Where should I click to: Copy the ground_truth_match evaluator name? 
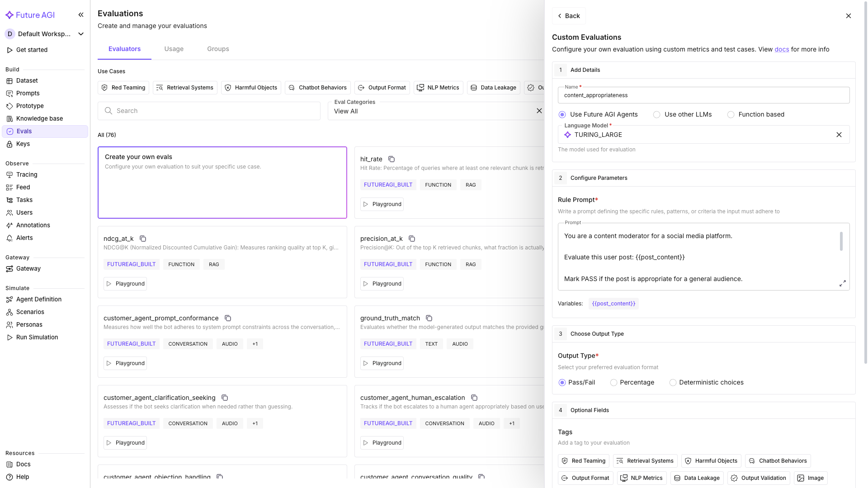pyautogui.click(x=429, y=318)
